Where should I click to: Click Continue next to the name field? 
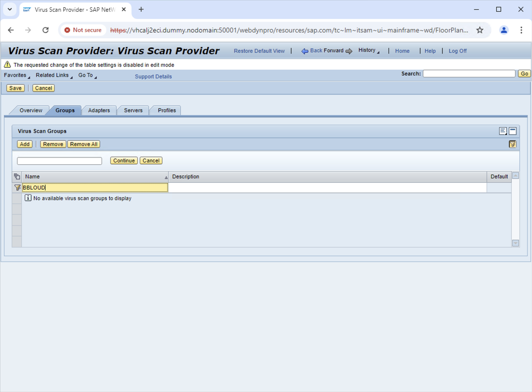[124, 161]
